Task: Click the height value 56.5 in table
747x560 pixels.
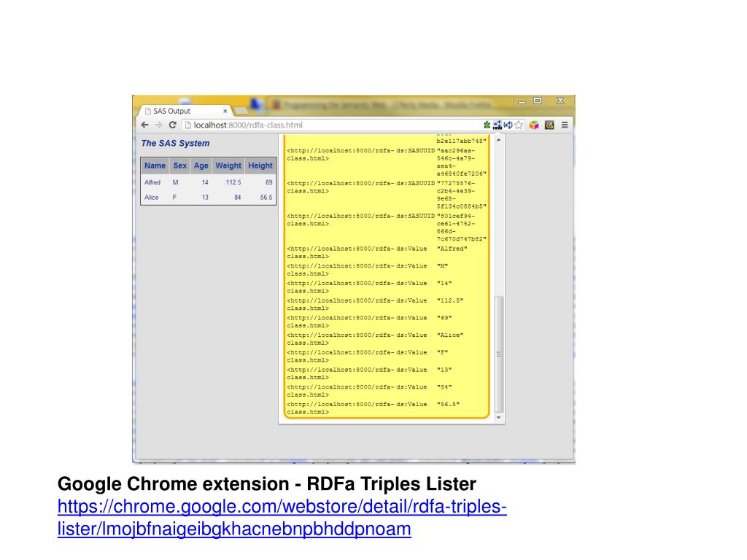Action: (266, 197)
